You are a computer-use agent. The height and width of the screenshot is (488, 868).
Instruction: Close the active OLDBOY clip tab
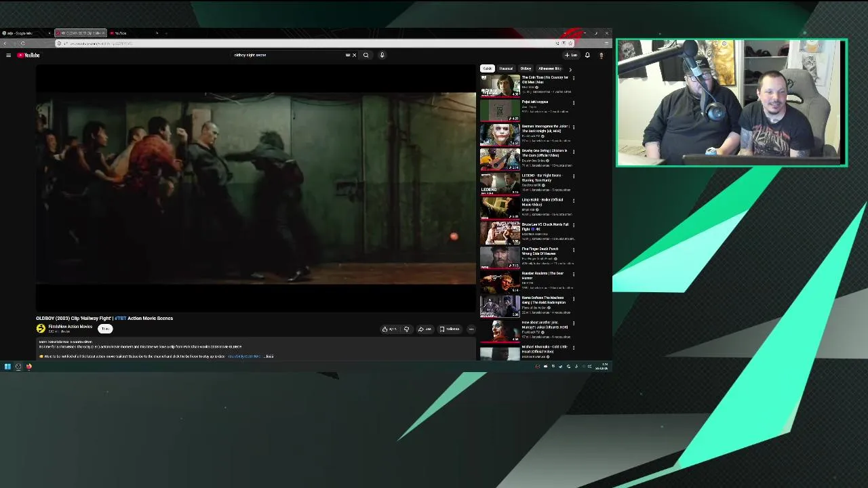[103, 33]
